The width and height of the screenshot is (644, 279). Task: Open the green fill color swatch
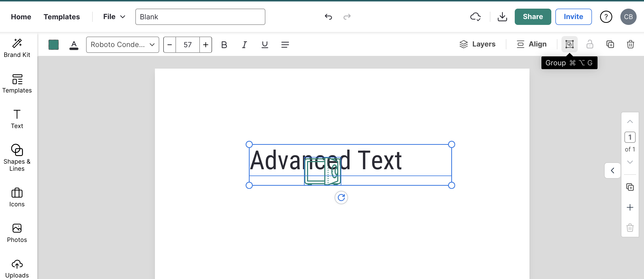54,45
